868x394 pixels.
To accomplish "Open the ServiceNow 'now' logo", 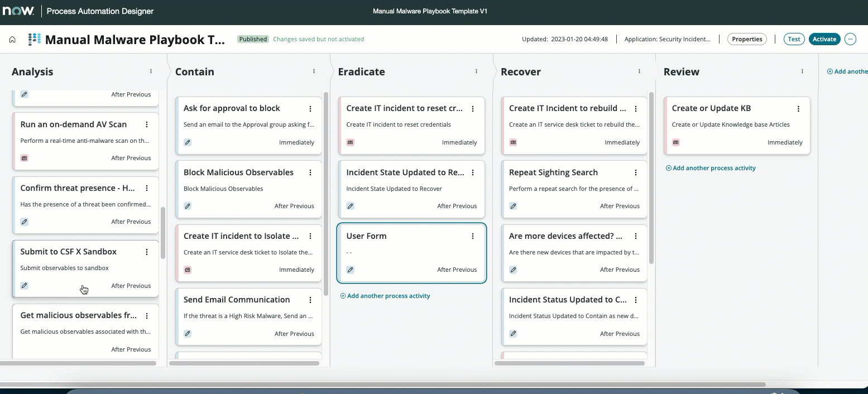I will pyautogui.click(x=20, y=11).
